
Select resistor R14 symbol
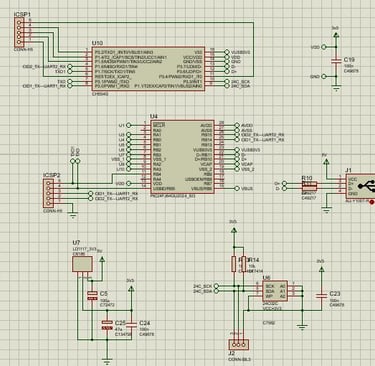[244, 264]
